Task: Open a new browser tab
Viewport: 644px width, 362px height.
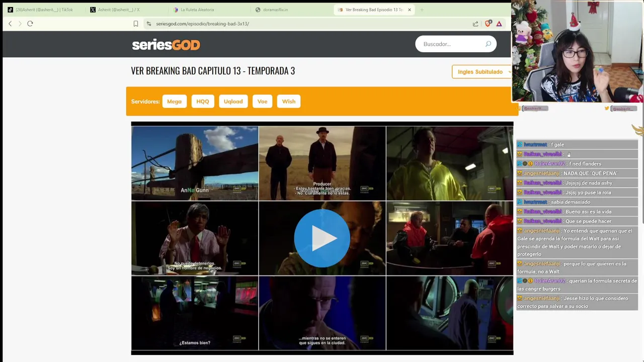Action: click(422, 10)
